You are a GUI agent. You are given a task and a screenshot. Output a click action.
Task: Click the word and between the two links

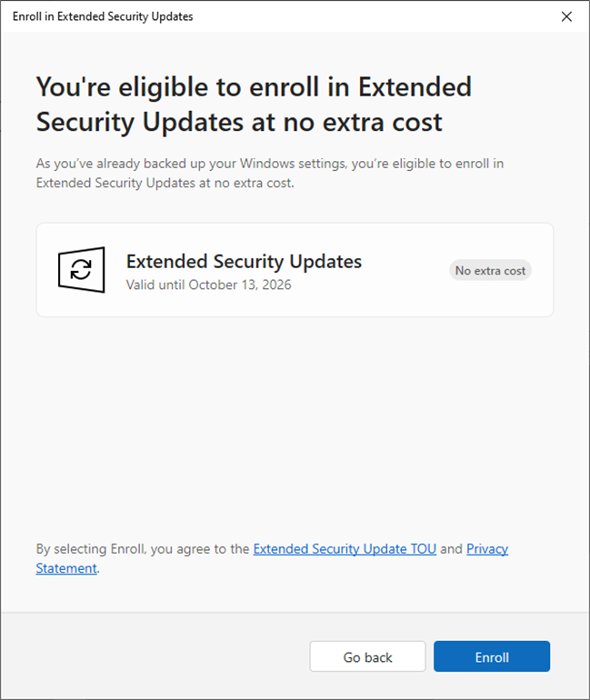[452, 549]
